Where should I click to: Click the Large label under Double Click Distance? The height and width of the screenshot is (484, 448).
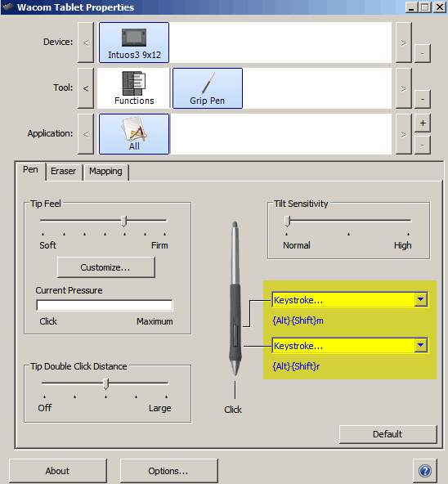point(160,408)
